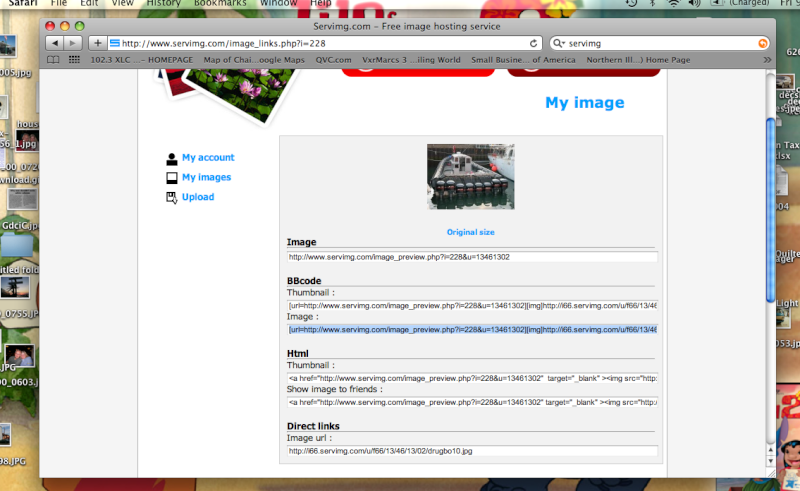Select the untitled folder icon on desktop
This screenshot has height=491, width=800.
16,244
